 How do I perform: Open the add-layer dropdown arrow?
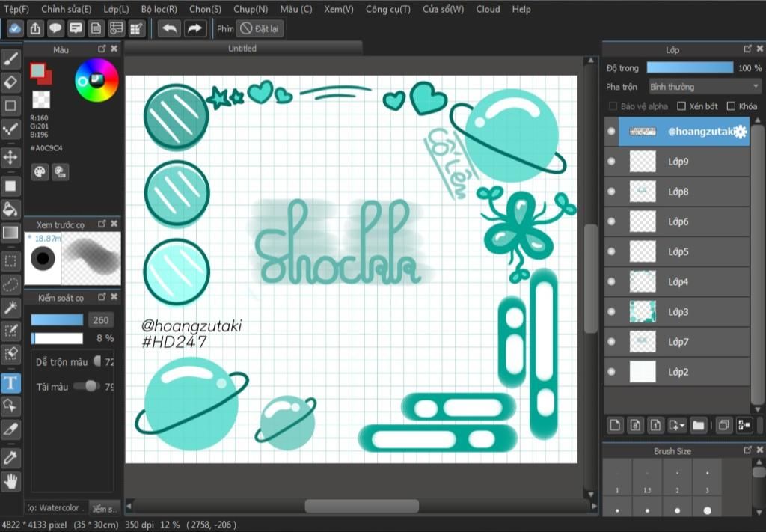tap(682, 426)
